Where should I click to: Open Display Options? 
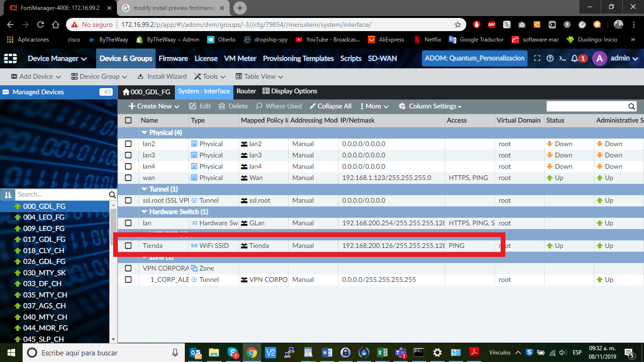tap(290, 91)
